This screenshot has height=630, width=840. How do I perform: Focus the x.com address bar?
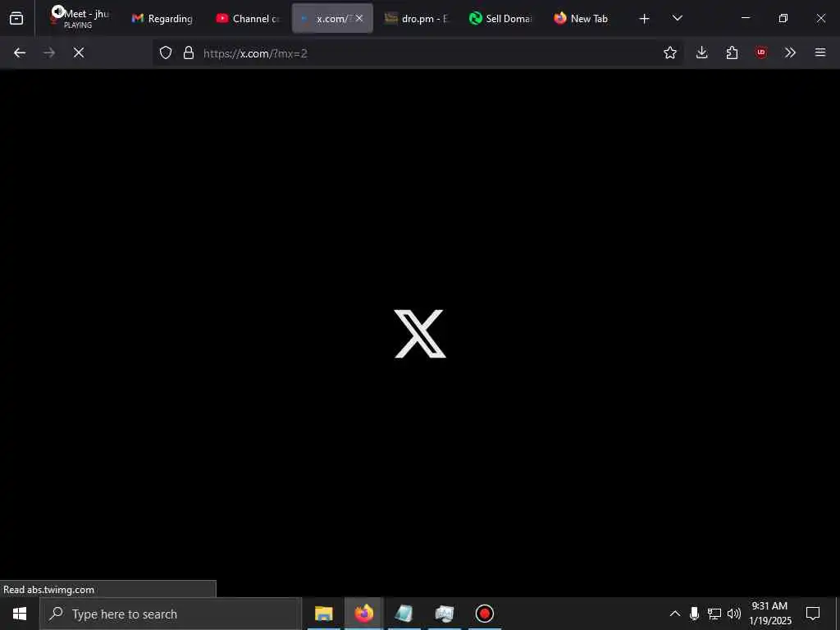tap(418, 53)
